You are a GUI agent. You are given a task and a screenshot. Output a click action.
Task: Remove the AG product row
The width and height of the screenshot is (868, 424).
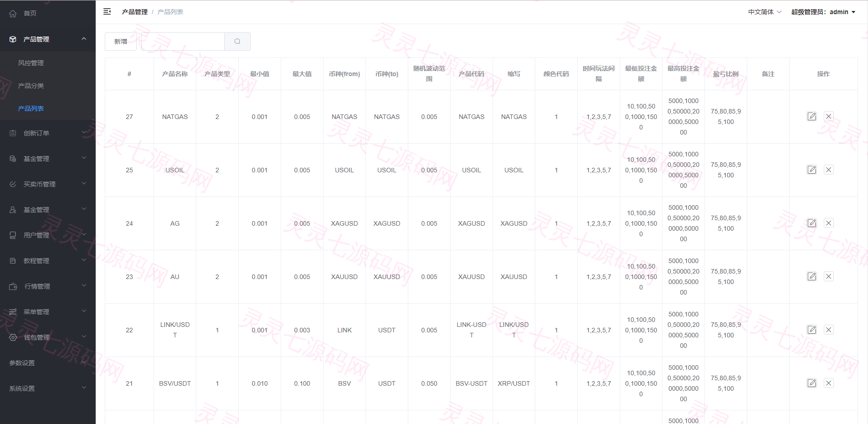(828, 223)
